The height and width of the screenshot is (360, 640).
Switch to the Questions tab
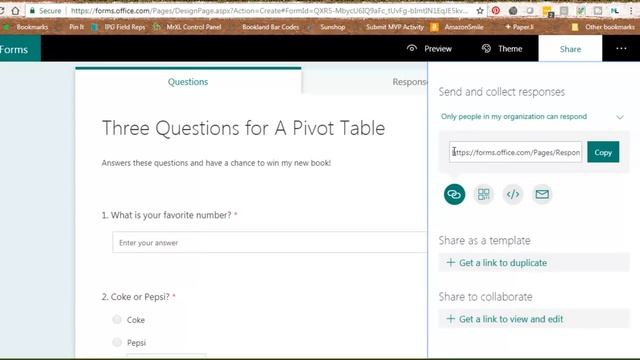(188, 82)
